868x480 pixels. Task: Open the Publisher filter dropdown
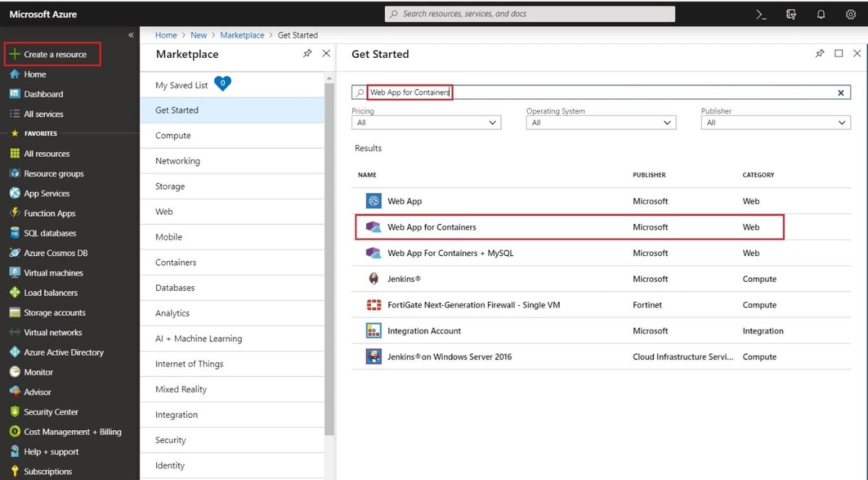click(774, 122)
